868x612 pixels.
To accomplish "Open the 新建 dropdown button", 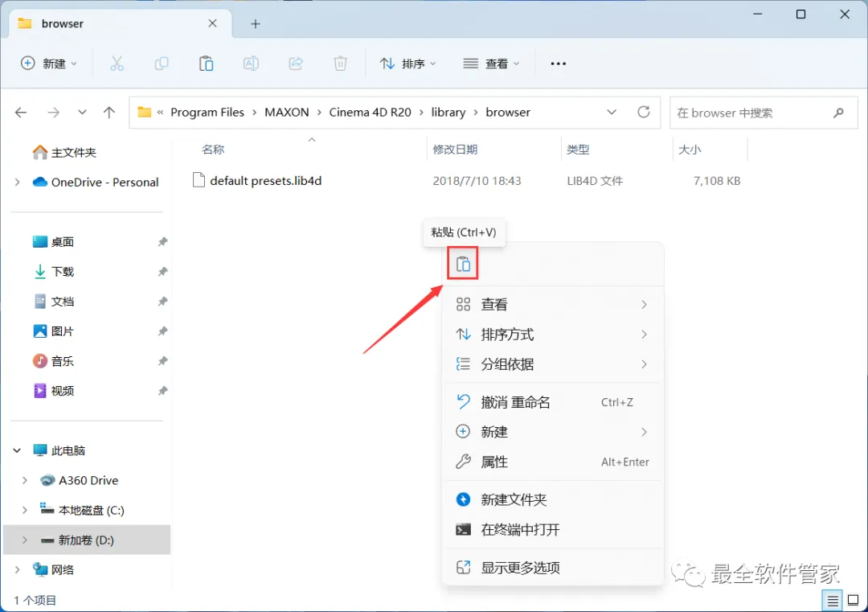I will [49, 64].
